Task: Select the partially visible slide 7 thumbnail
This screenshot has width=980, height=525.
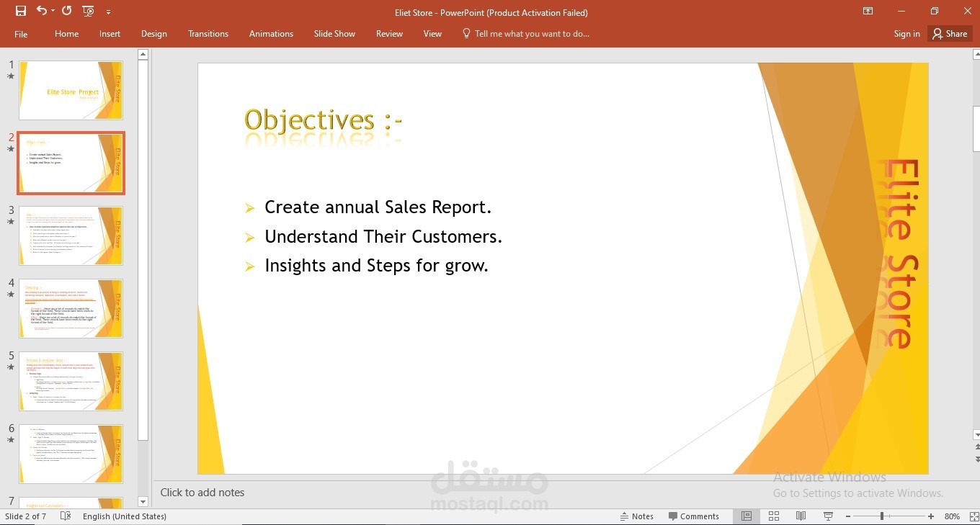Action: click(x=71, y=502)
